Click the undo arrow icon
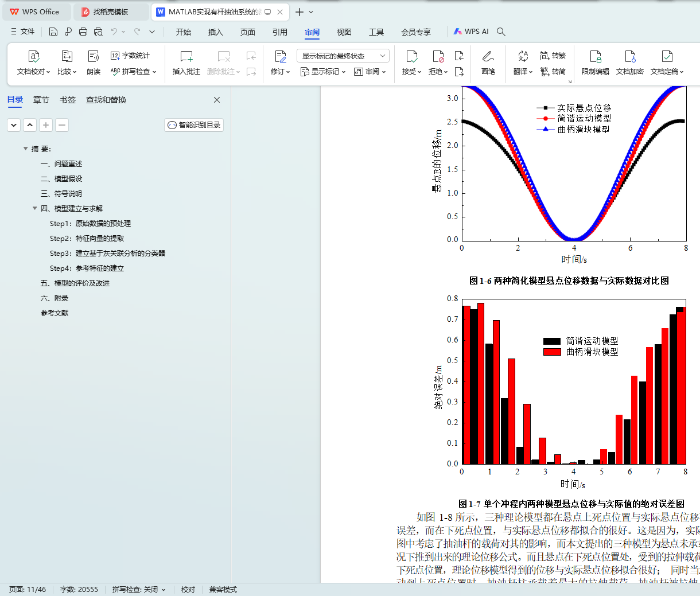Viewport: 700px width, 596px height. tap(114, 32)
